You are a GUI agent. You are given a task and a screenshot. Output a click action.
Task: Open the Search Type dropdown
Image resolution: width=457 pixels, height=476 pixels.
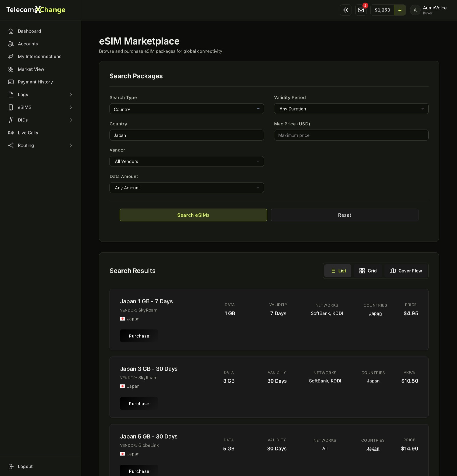(187, 109)
